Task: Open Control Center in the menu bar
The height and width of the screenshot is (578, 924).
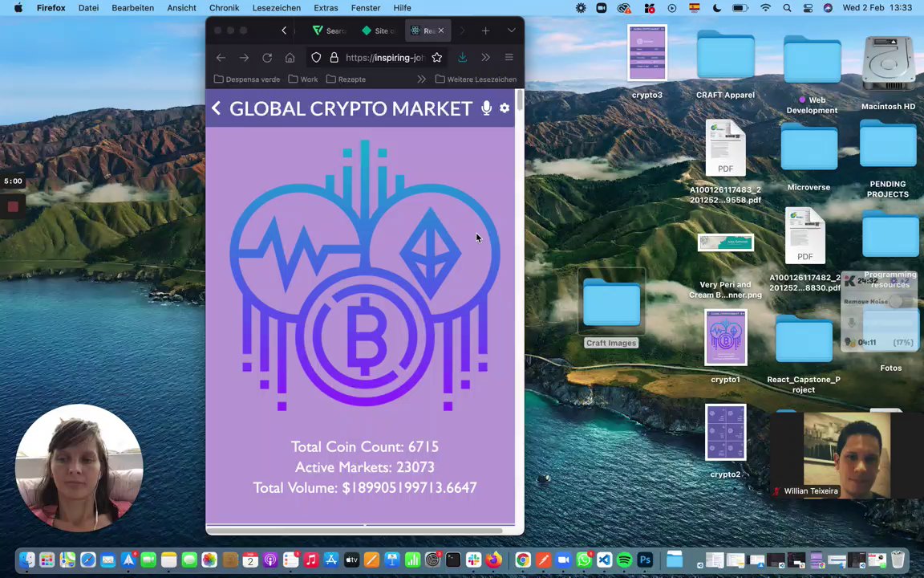Action: (x=808, y=8)
